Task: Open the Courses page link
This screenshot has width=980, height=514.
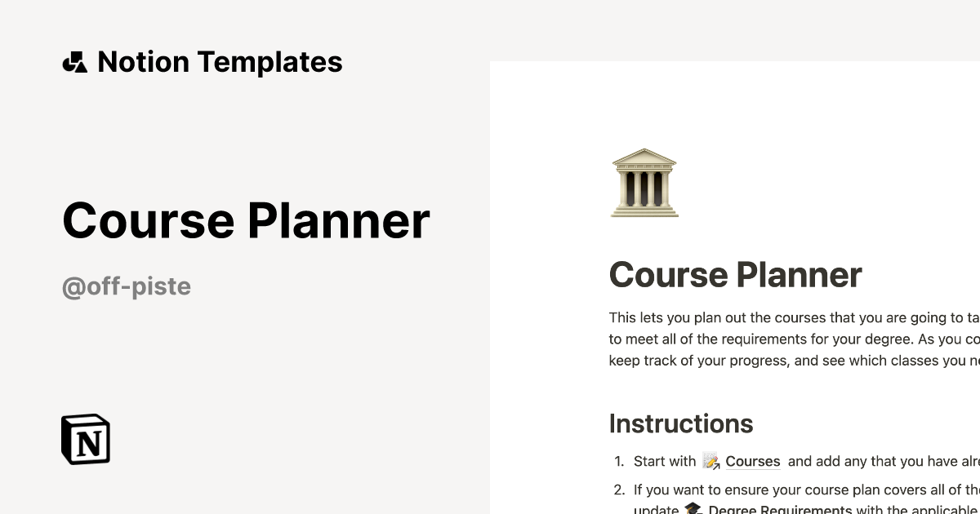Action: (753, 462)
